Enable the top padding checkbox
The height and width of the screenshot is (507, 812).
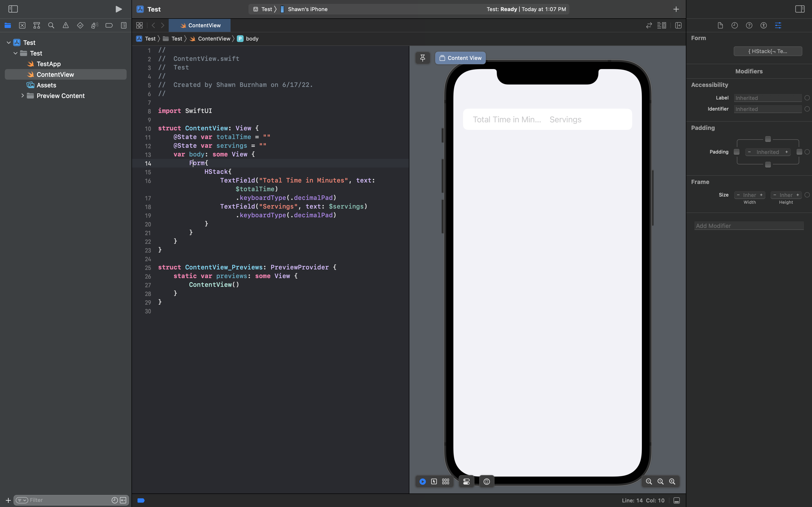[768, 139]
